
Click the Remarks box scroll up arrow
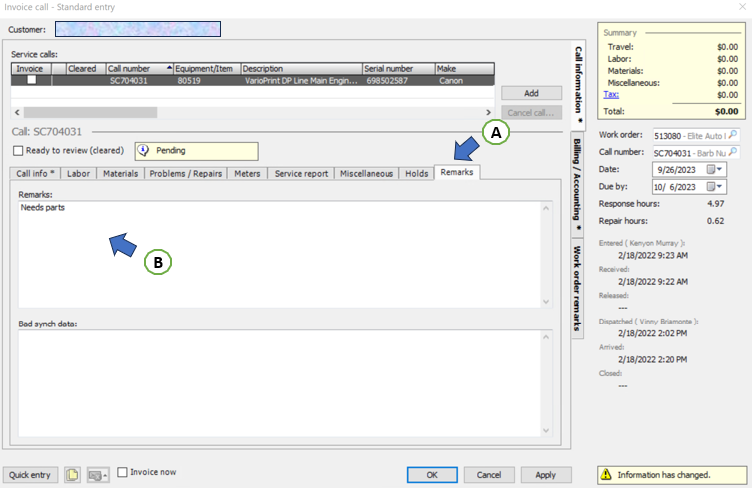point(546,208)
